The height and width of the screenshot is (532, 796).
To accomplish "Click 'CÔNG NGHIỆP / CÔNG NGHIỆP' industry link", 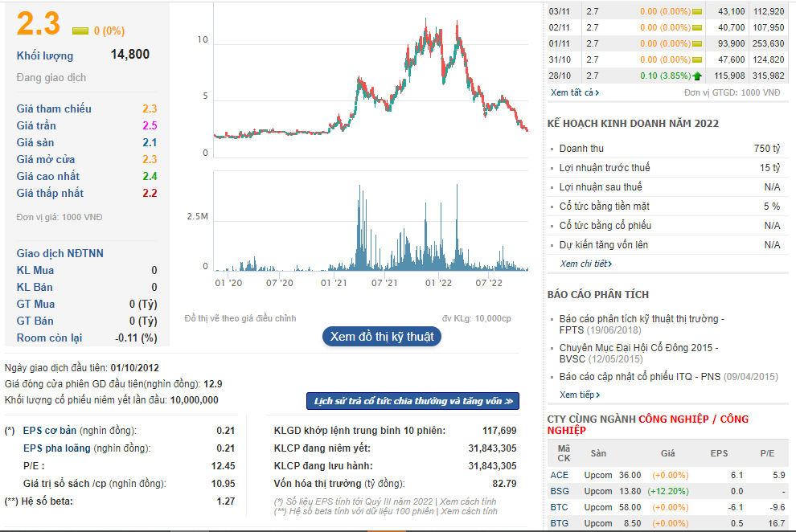I will point(648,424).
